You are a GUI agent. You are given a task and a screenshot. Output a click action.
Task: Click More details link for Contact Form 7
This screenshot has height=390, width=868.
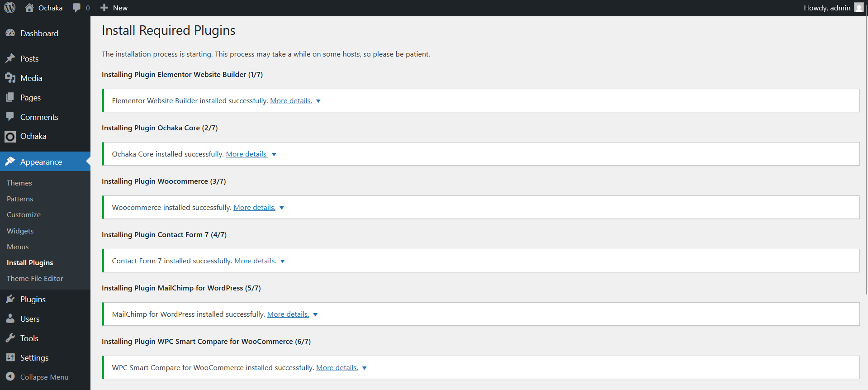[255, 261]
